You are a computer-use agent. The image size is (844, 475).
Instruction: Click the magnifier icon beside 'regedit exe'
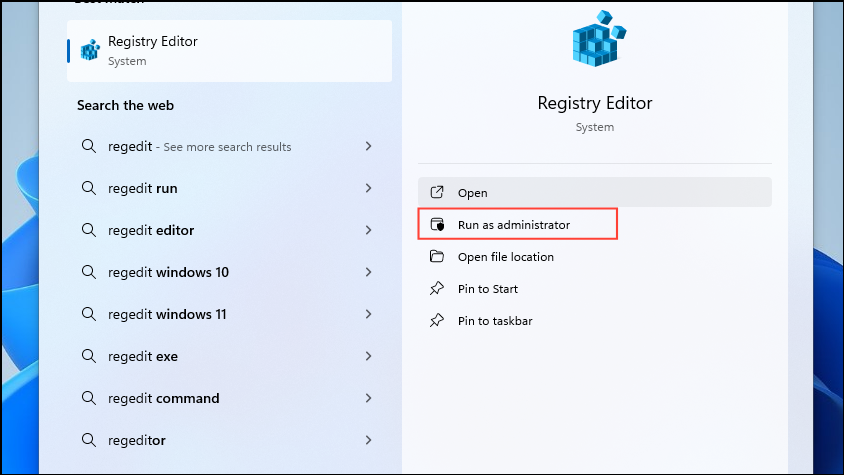pos(89,356)
